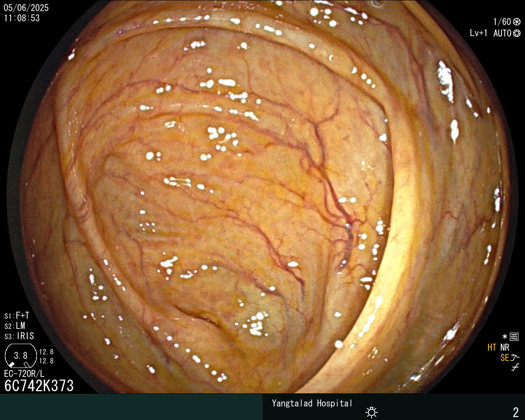Click the scope tip diagram showing 3.8
525x420 pixels.
21,356
